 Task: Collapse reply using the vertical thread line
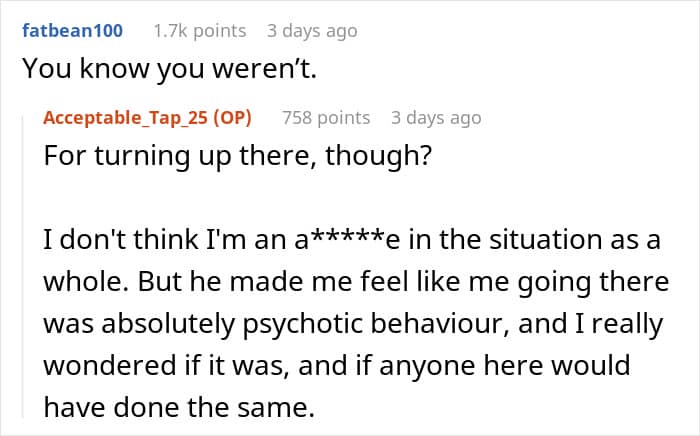coord(23,266)
